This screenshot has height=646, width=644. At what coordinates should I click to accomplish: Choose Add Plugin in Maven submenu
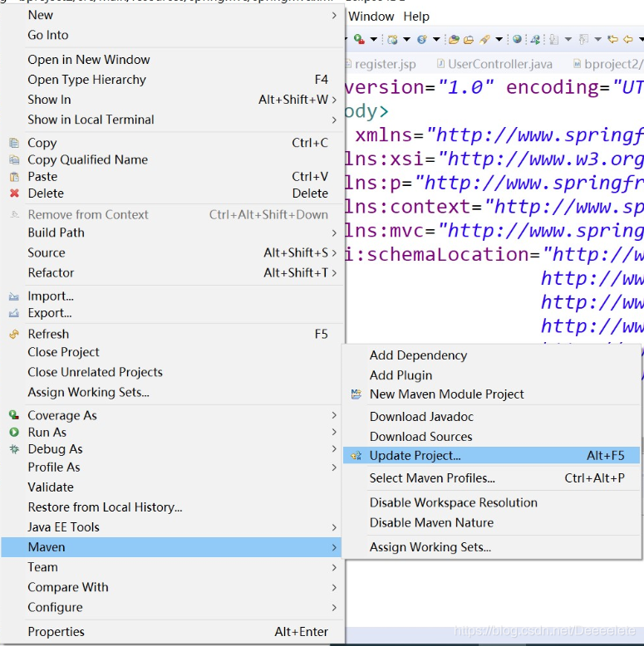point(491,375)
